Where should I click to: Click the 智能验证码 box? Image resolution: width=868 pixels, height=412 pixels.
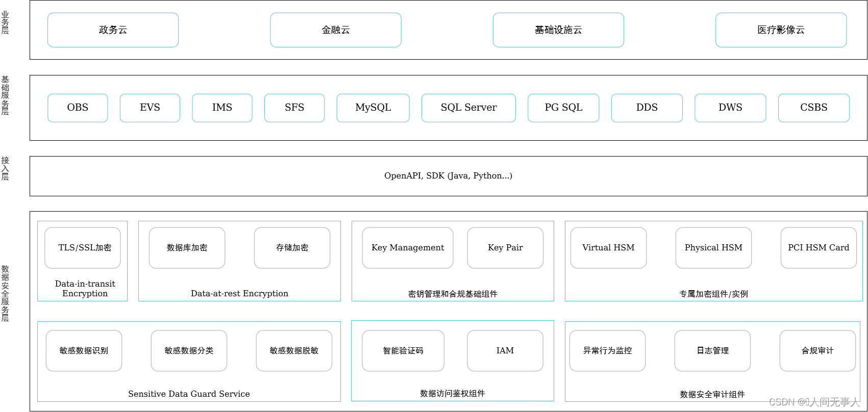tap(403, 351)
